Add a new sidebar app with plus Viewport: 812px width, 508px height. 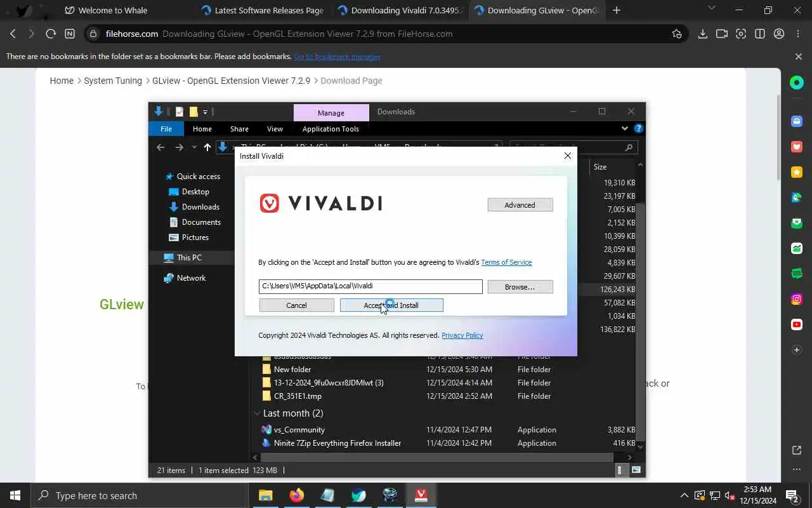[x=797, y=350]
